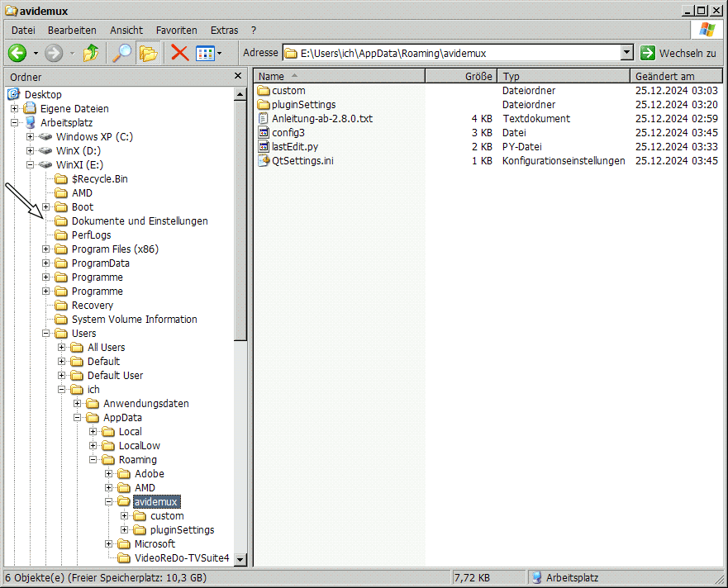Screen dimensions: 728x588
Task: Open the Views icon menu
Action: pos(205,54)
